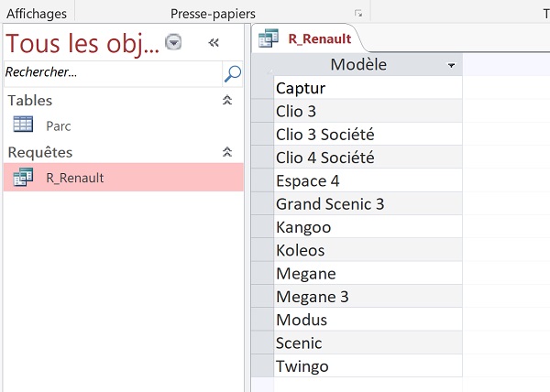Select the Clio 4 Société cell
The image size is (550, 392).
click(x=368, y=158)
